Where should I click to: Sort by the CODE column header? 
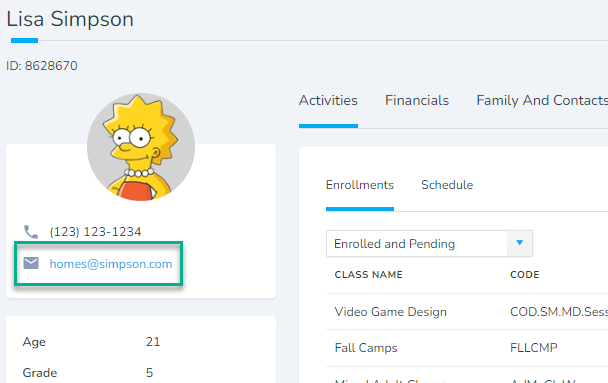pyautogui.click(x=525, y=274)
